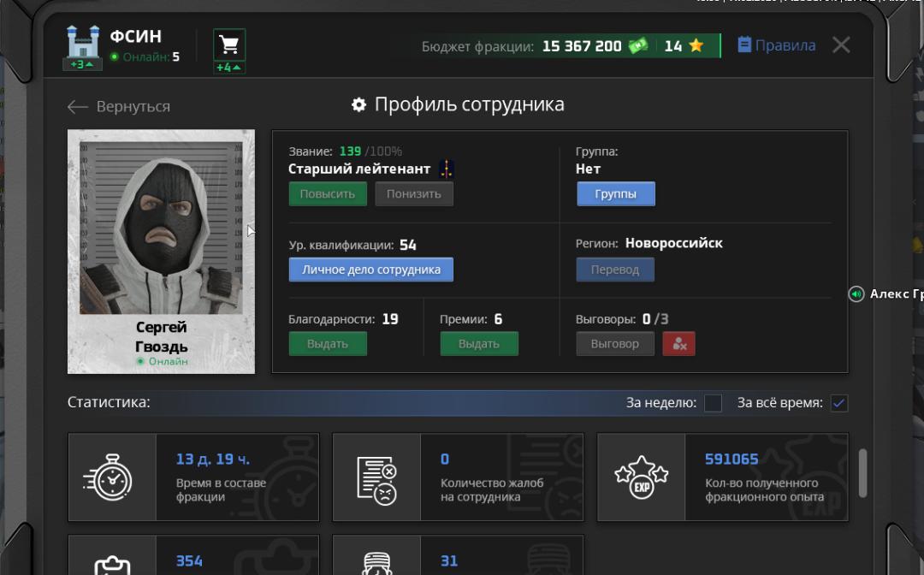The width and height of the screenshot is (924, 575).
Task: Open 'Личное дело сотрудника' file
Action: [370, 270]
